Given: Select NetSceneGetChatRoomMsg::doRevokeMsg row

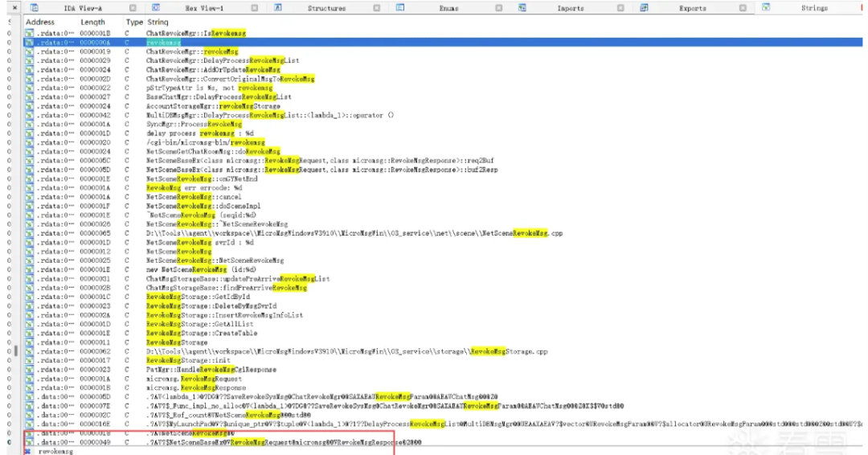Looking at the screenshot, I should [443, 151].
